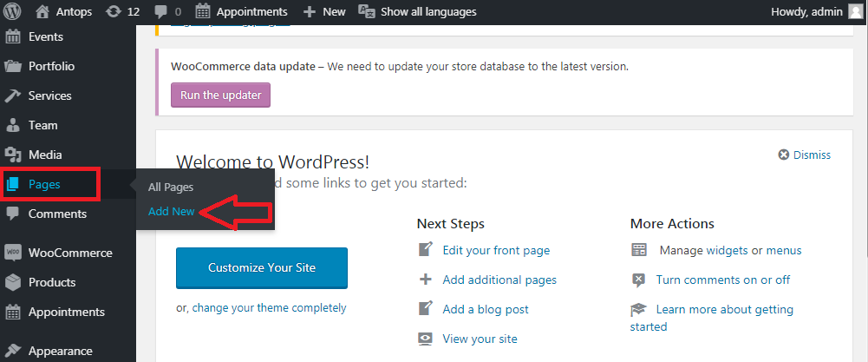Click the Team person icon
The height and width of the screenshot is (362, 868).
point(13,125)
